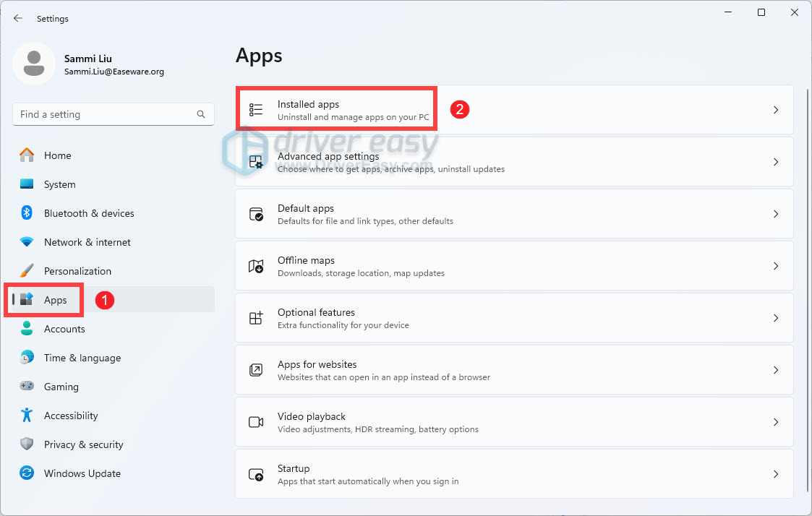
Task: Select Accounts in the sidebar navigation
Action: point(65,328)
